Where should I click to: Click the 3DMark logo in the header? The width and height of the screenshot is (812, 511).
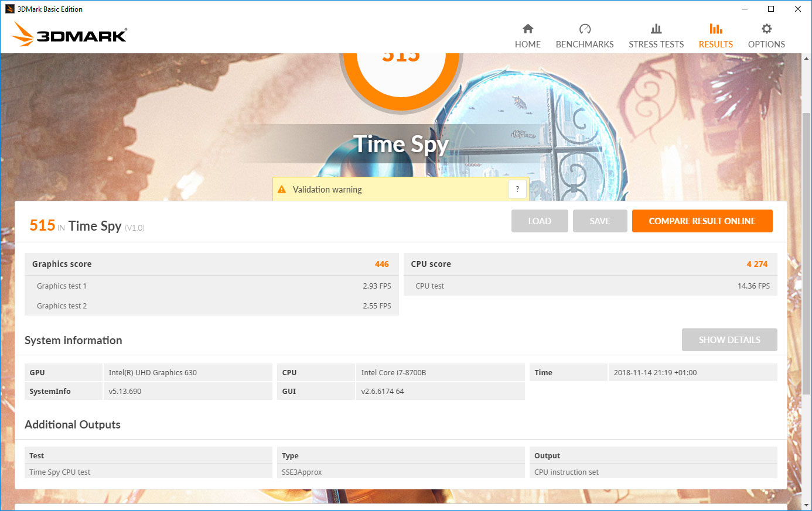[x=69, y=35]
